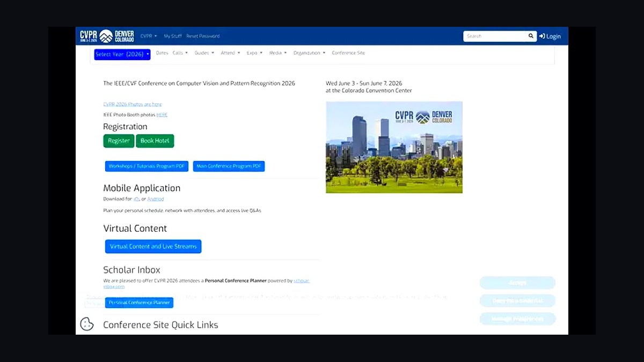Open the cookie preferences icon

click(87, 323)
